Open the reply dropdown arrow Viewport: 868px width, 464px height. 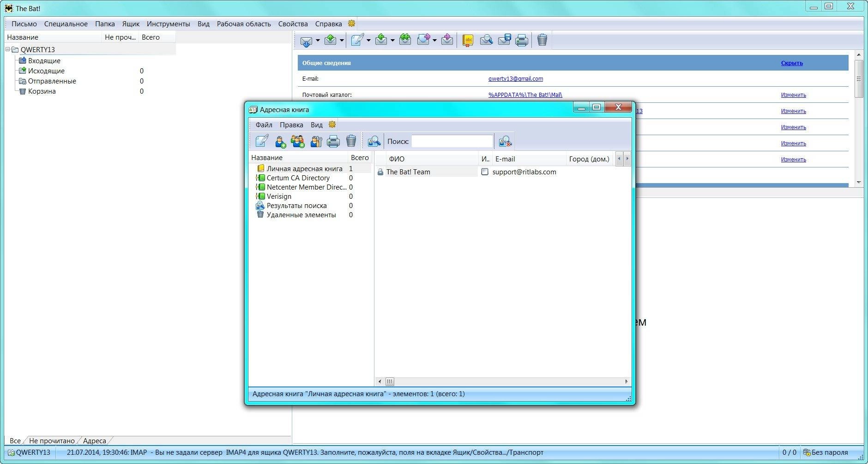[x=392, y=41]
